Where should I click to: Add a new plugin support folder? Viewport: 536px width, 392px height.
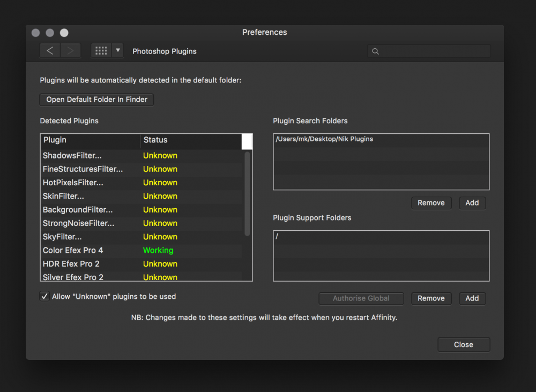[x=472, y=298]
